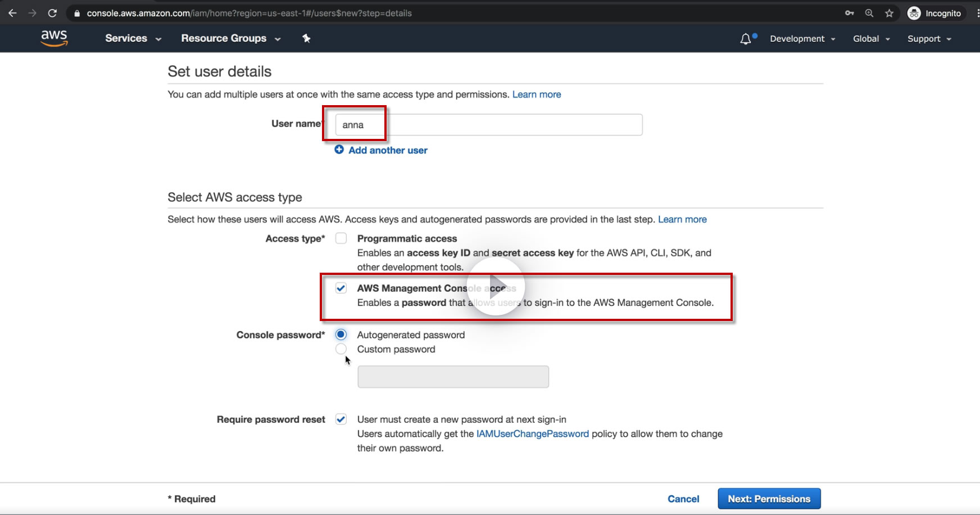
Task: Bookmark the page with star icon
Action: (889, 13)
